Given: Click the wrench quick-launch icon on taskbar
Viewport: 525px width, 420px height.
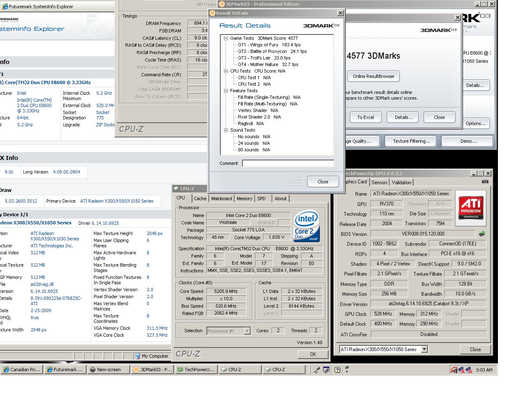Looking at the screenshot, I should click(x=317, y=370).
